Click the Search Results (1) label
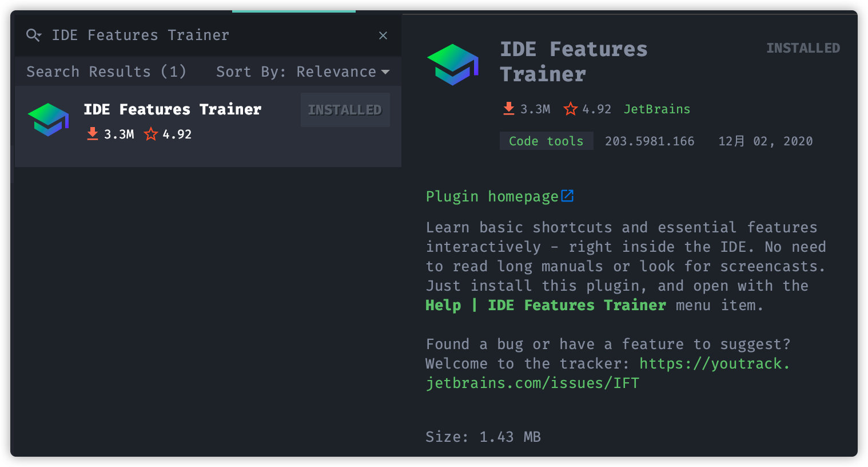 click(x=106, y=72)
